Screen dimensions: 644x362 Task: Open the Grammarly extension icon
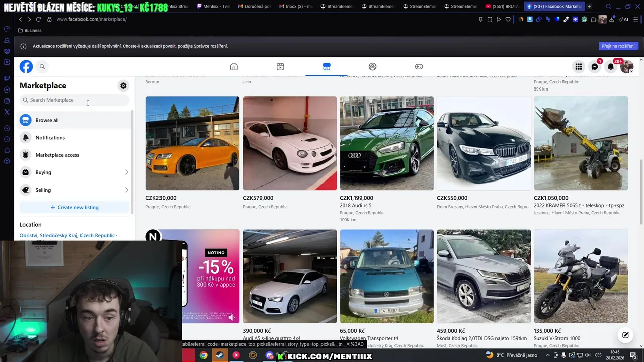[x=584, y=19]
